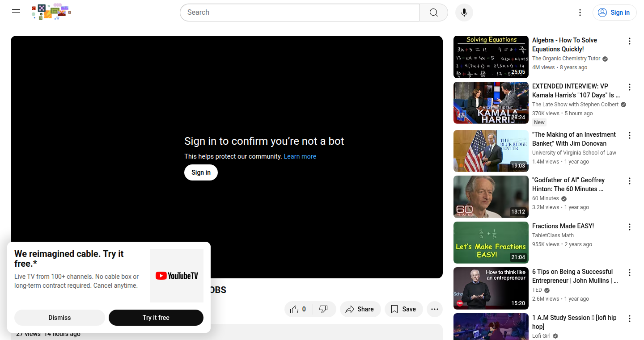Open more actions ellipsis below video
The height and width of the screenshot is (340, 644).
435,309
